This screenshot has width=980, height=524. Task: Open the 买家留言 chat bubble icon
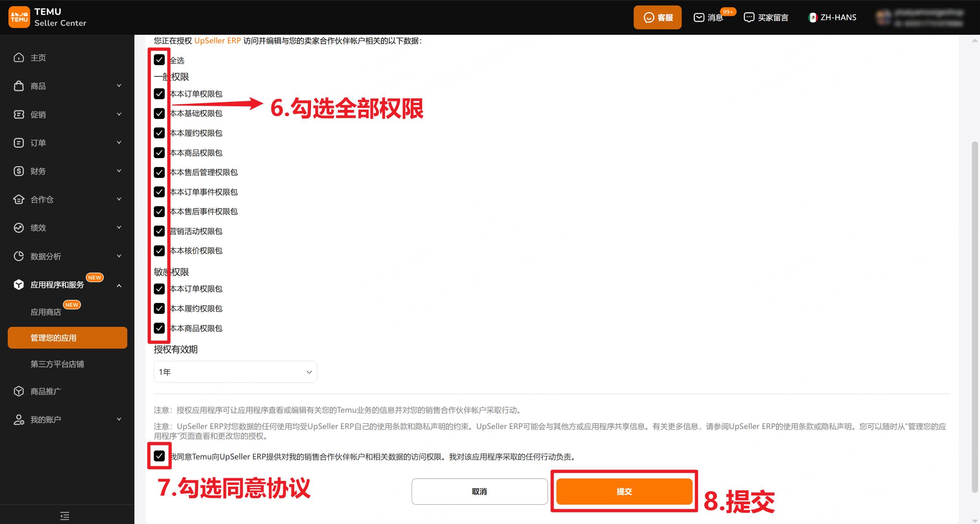[749, 18]
